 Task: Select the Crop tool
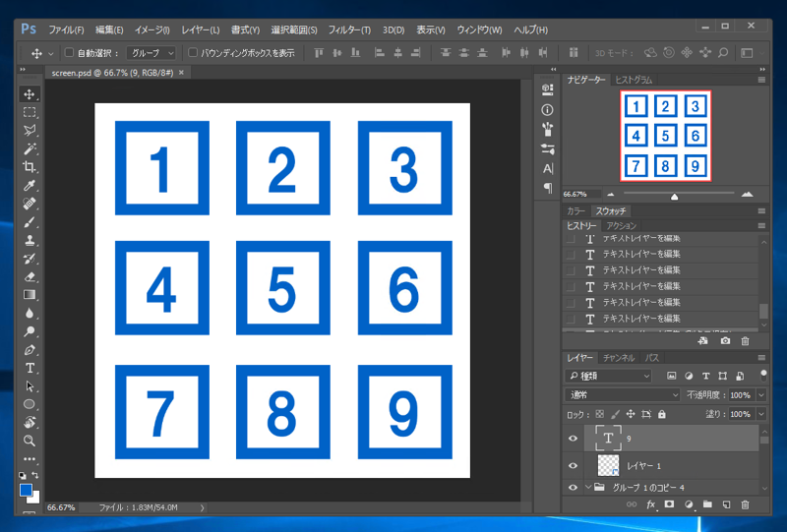pyautogui.click(x=30, y=167)
